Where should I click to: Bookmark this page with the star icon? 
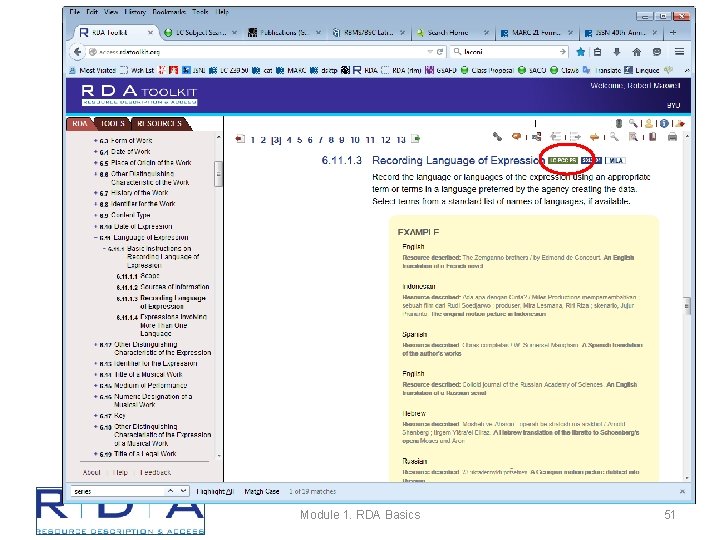[580, 52]
